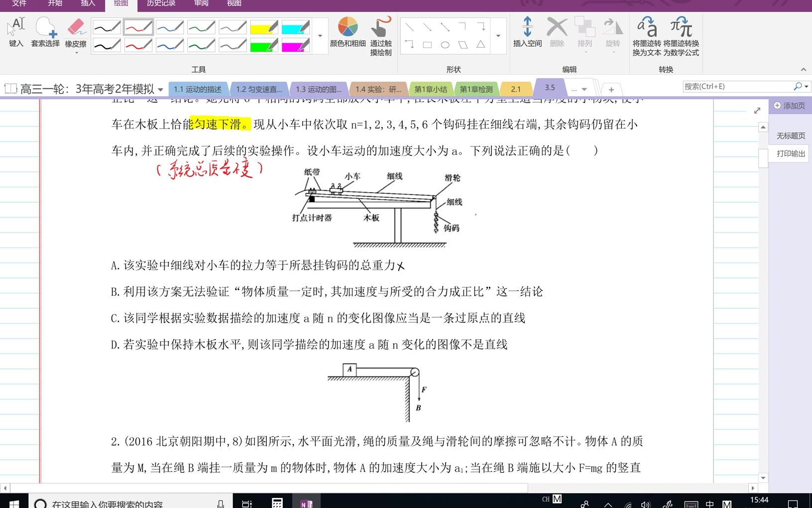Expand the pen gallery dropdown arrow
Image resolution: width=812 pixels, height=508 pixels.
(320, 36)
